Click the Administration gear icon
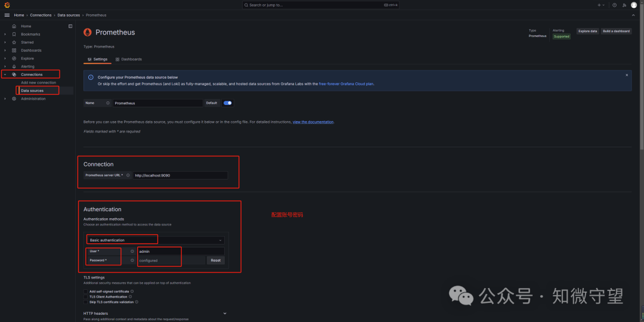Viewport: 644px width, 322px height. pos(14,98)
